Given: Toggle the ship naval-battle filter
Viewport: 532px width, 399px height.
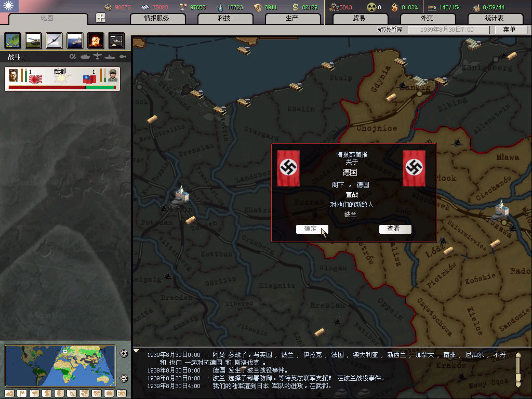Looking at the screenshot, I should click(x=110, y=57).
